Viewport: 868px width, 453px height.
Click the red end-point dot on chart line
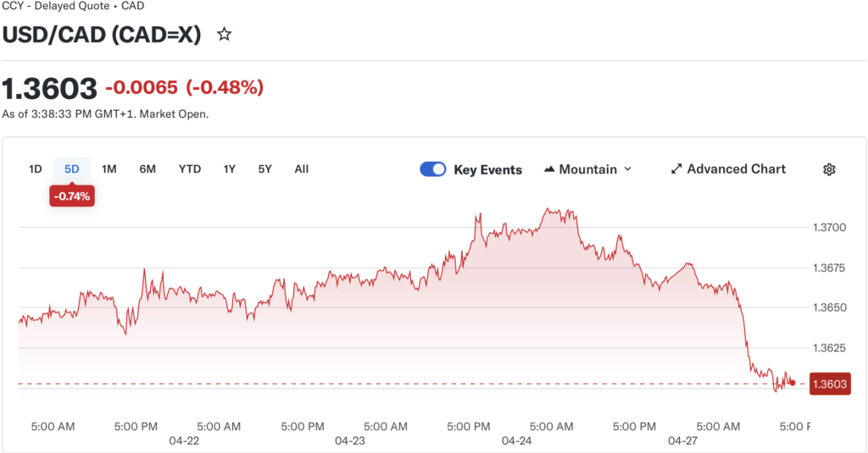[792, 383]
